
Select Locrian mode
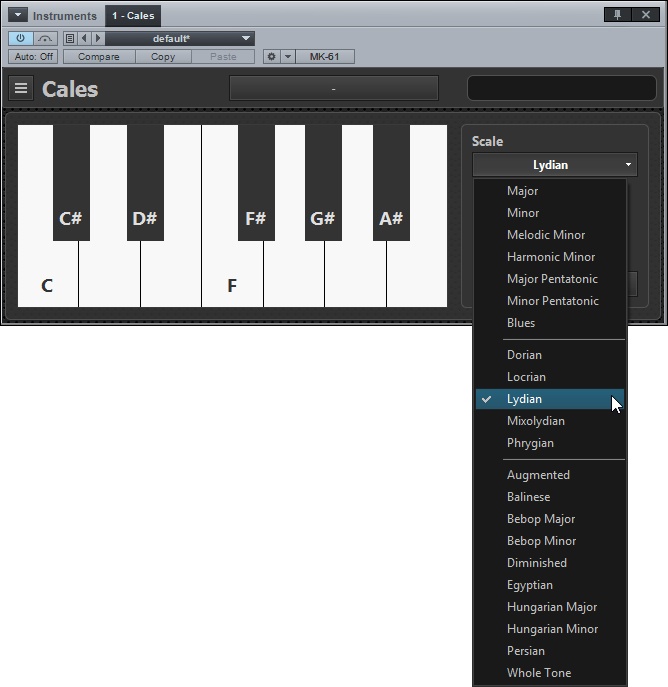click(x=550, y=377)
